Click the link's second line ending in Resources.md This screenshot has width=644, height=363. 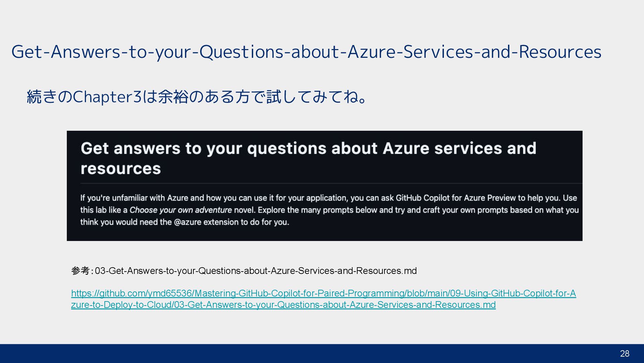[x=283, y=305]
